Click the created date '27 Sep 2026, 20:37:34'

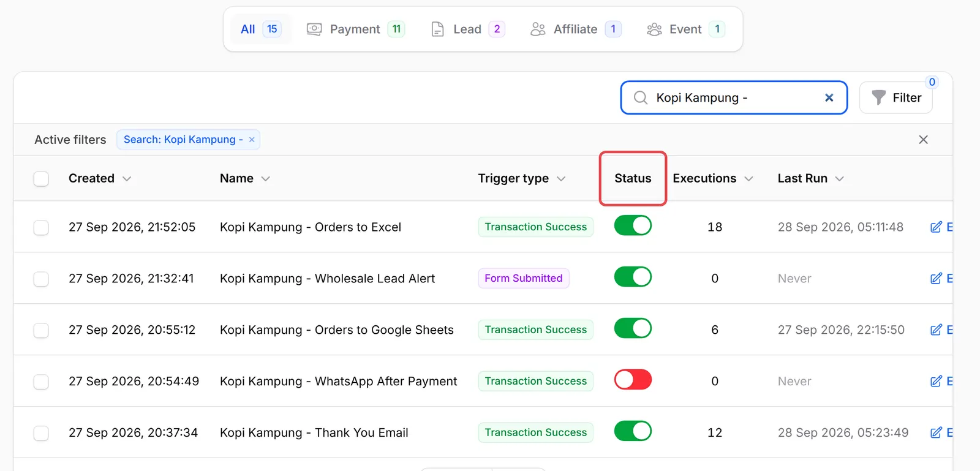pyautogui.click(x=133, y=433)
